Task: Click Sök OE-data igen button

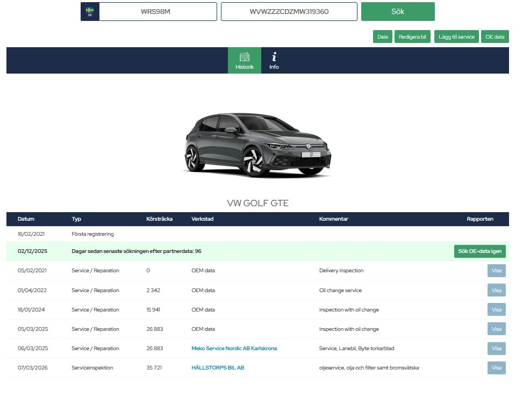Action: (479, 251)
